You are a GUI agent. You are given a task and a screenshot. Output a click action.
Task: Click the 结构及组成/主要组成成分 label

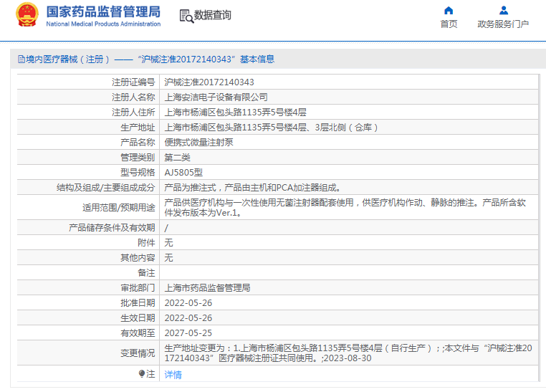(106, 188)
